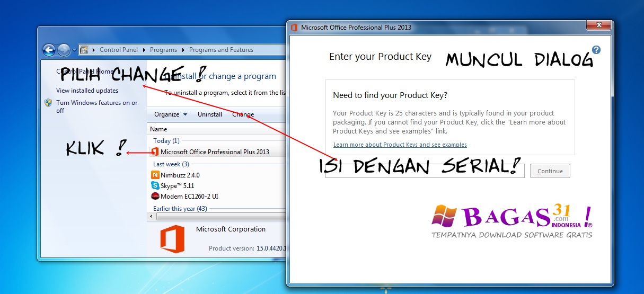644x294 pixels.
Task: Click the Back navigation arrow button
Action: coord(49,50)
